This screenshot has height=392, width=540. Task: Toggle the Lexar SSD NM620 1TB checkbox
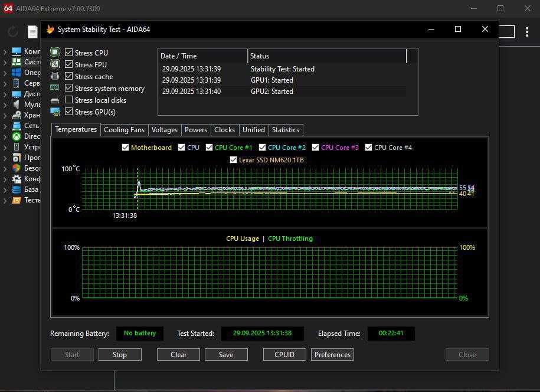[x=233, y=160]
